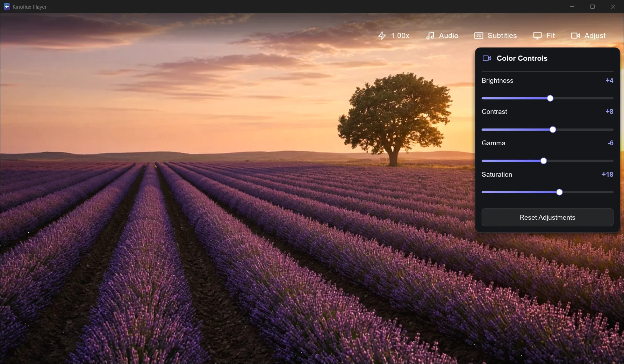Toggle the Adjust color panel
Viewport: 624px width, 364px height.
point(588,36)
